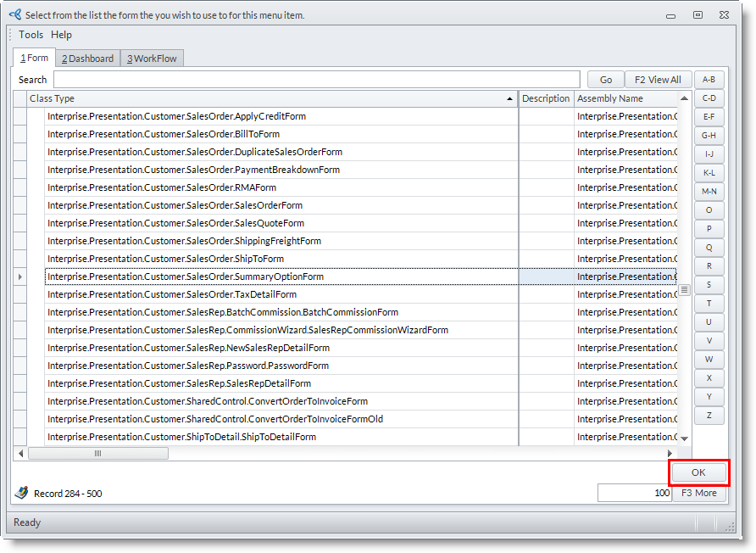Viewport: 756px width, 553px height.
Task: Click the Description column header
Action: pos(546,98)
